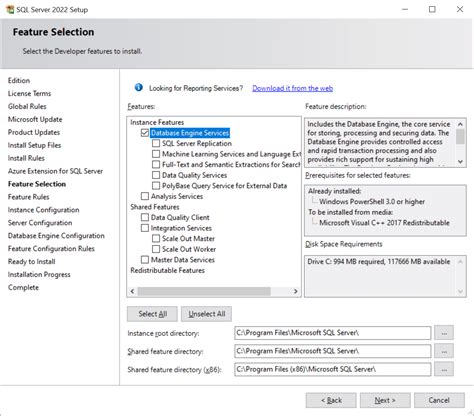474x416 pixels.
Task: Proceed with the Next button
Action: pyautogui.click(x=385, y=400)
